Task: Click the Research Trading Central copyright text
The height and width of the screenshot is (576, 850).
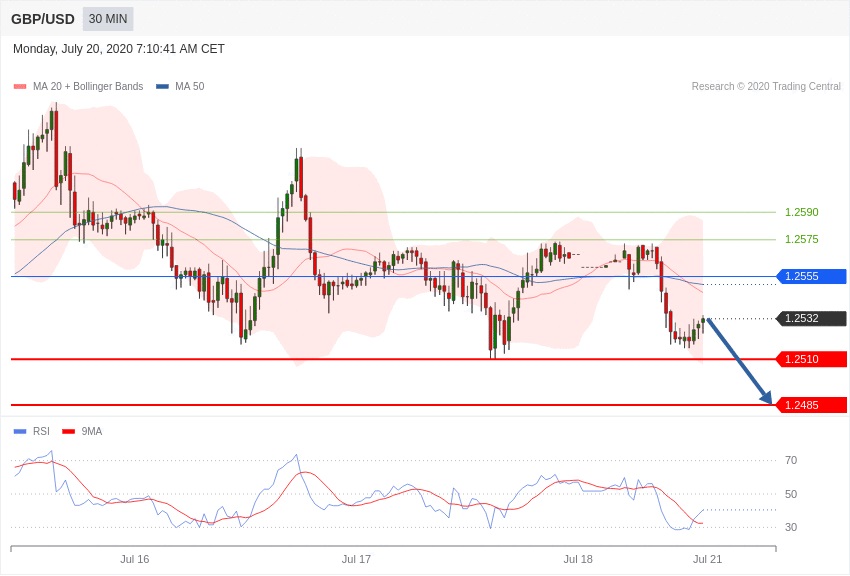Action: pyautogui.click(x=766, y=87)
